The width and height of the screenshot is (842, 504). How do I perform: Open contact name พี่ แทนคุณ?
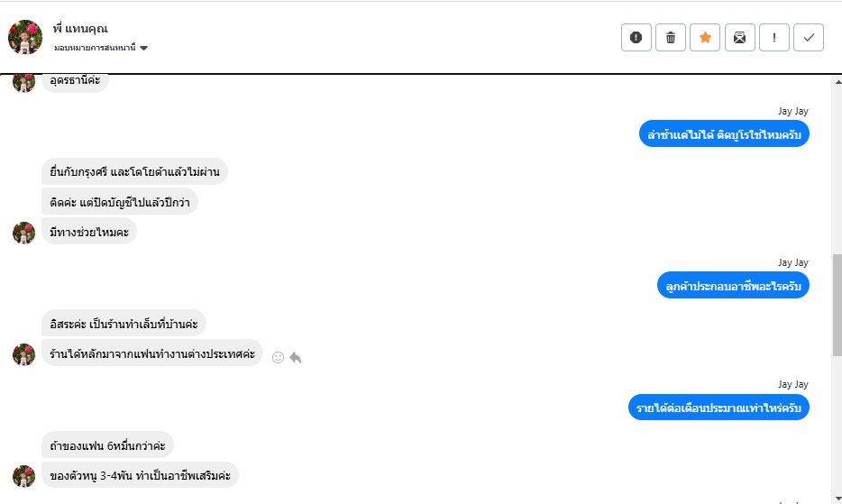[x=81, y=29]
